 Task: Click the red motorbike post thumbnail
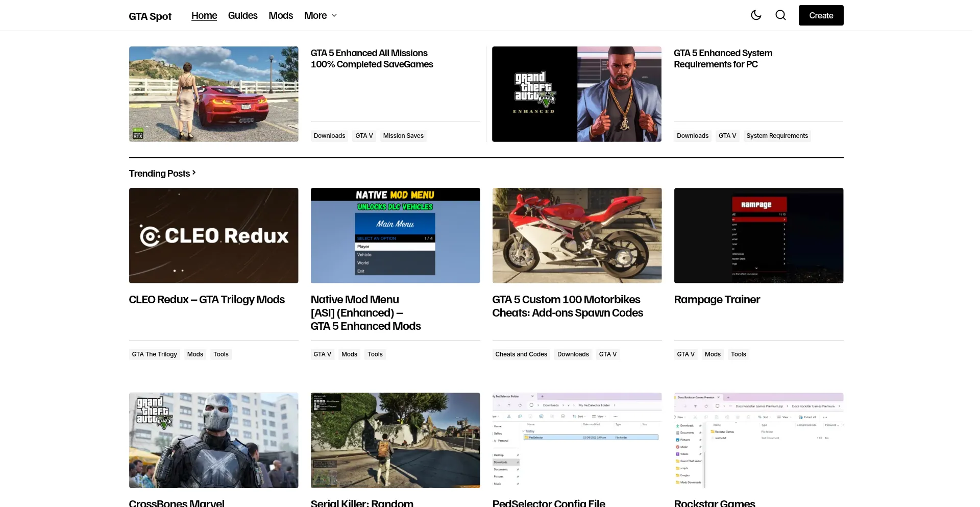577,235
